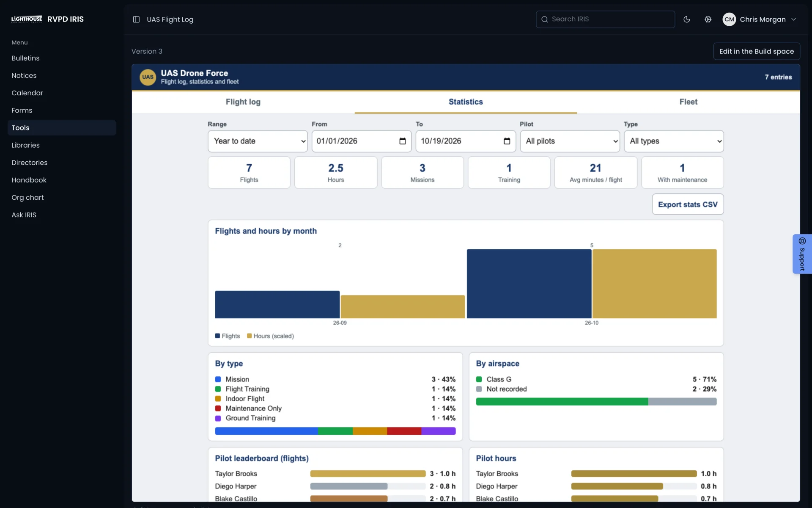Expand Chris Morgan account menu chevron
812x508 pixels.
point(794,19)
